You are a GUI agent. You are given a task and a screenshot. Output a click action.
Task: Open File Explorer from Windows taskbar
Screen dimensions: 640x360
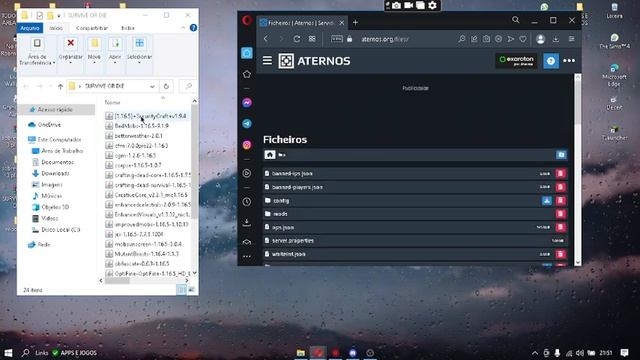301,353
